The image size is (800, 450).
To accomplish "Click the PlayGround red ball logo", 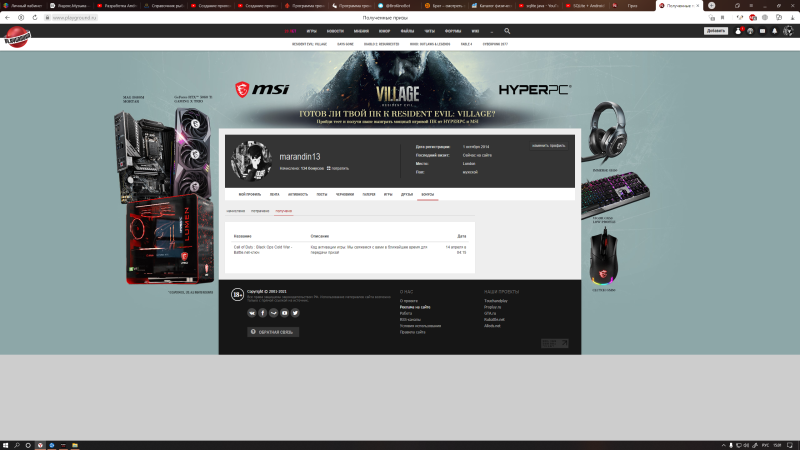I will click(x=17, y=37).
